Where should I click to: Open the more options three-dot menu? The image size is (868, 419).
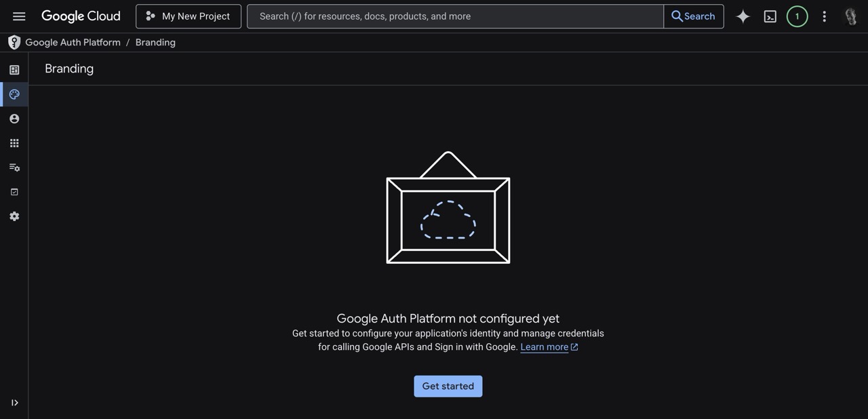(x=824, y=16)
